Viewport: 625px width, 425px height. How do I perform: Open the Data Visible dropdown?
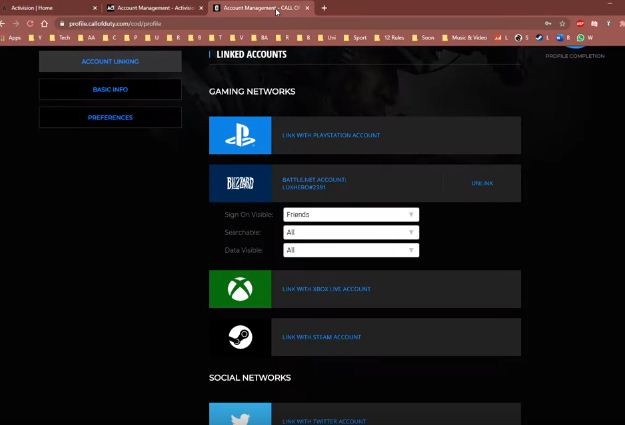tap(351, 250)
